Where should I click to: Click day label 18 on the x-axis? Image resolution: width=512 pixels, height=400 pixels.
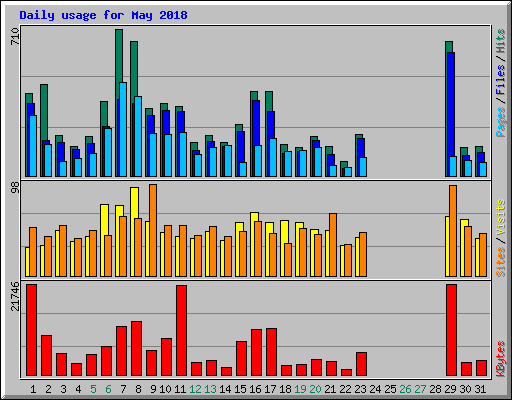tap(285, 389)
